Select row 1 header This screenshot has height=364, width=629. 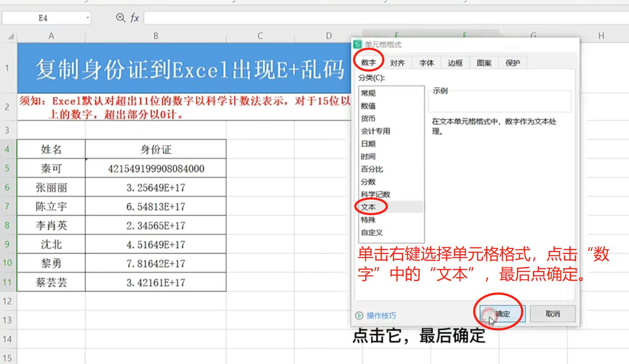tap(8, 68)
